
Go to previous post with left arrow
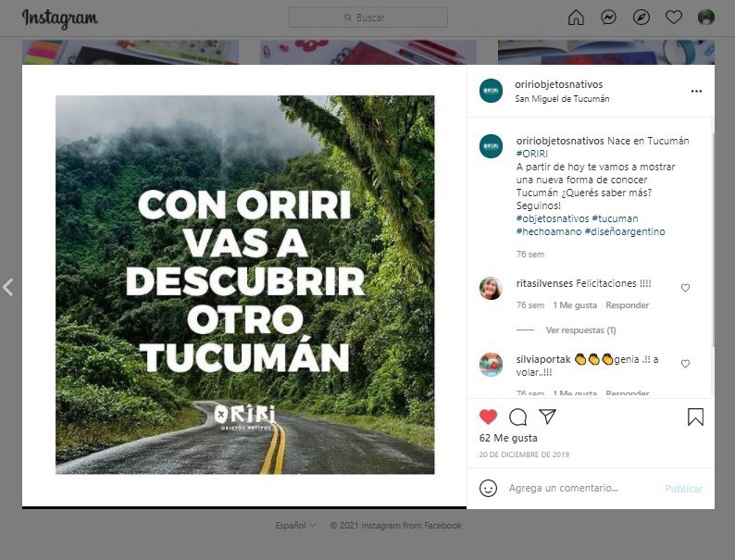pyautogui.click(x=8, y=287)
